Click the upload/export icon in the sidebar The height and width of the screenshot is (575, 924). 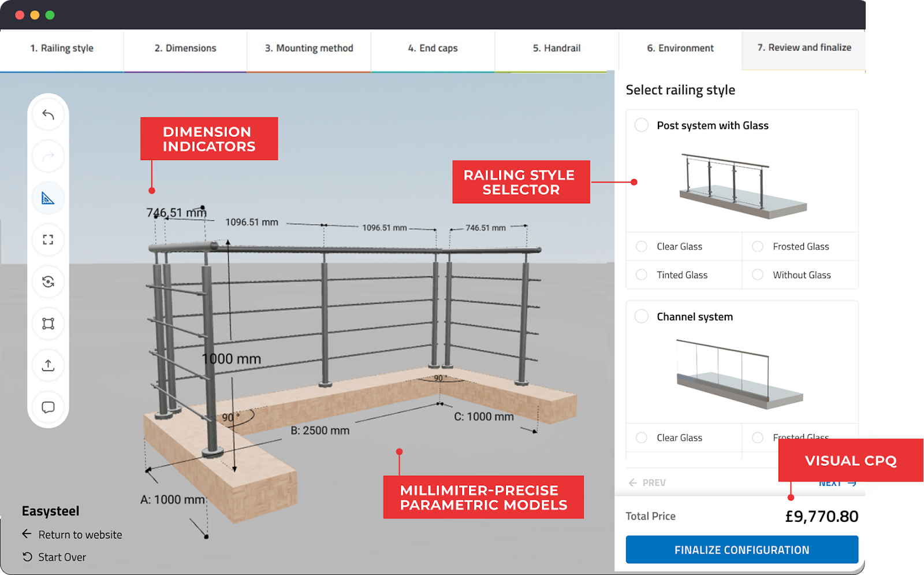click(49, 365)
